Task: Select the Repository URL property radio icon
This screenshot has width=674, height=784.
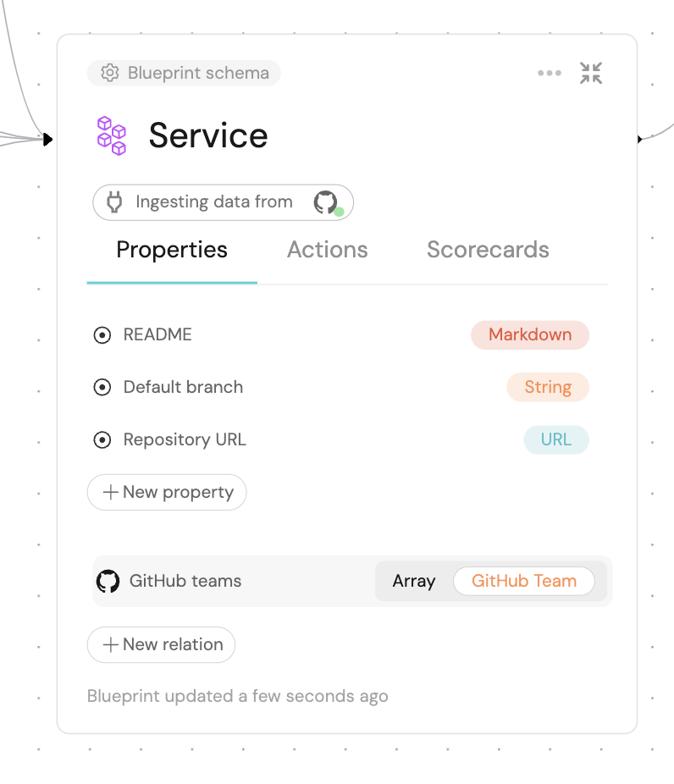Action: pos(102,440)
